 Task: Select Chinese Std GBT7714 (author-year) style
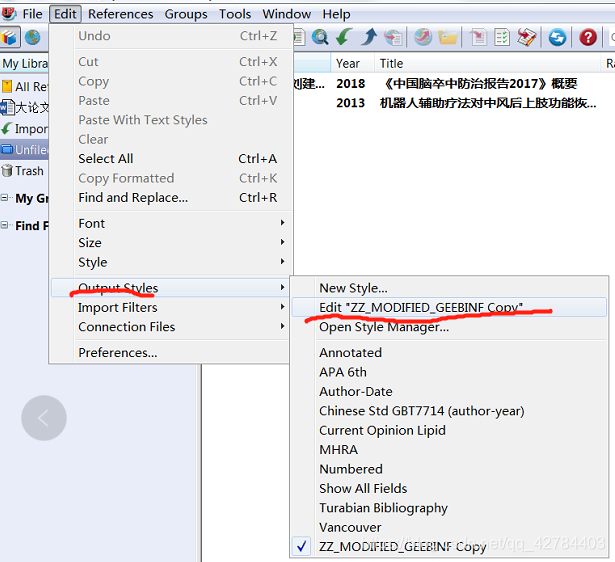pos(449,411)
